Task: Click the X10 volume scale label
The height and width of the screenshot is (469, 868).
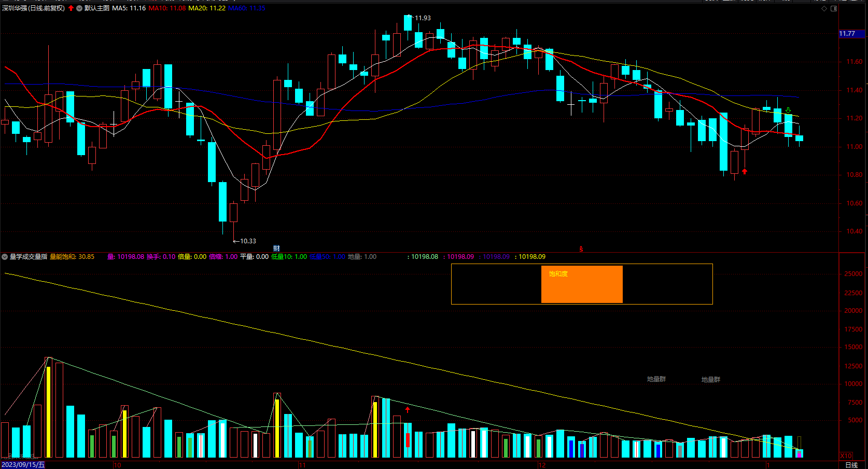Action: coord(846,456)
